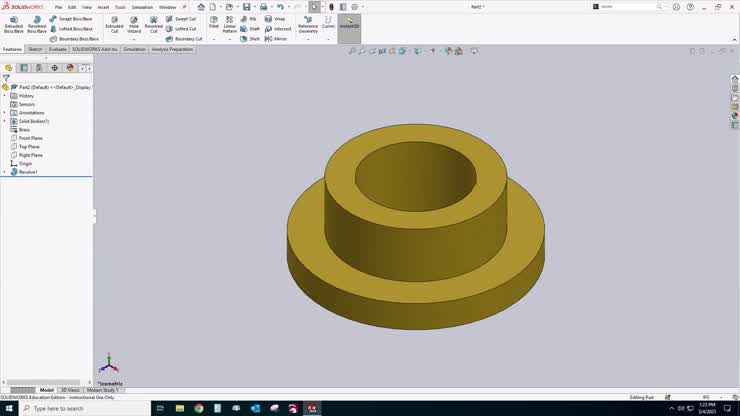Open dropdown under Reference Geometry
Viewport: 740px width, 416px height.
[x=308, y=39]
